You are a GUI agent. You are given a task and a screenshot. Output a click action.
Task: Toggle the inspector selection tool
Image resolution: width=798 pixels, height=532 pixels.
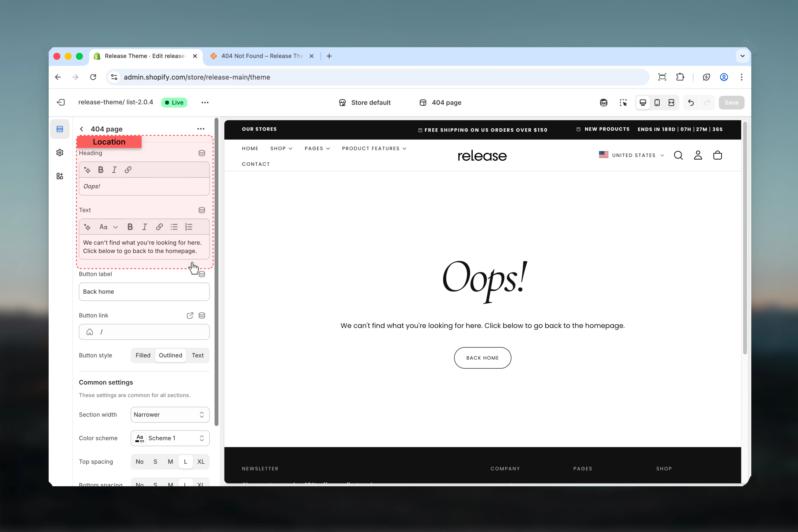tap(623, 103)
